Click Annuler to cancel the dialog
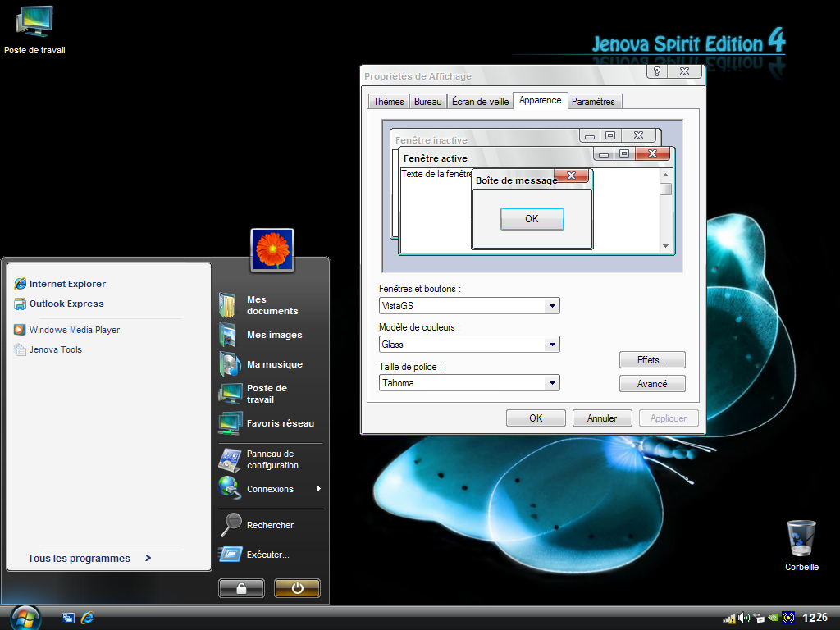Screen dimensions: 840x630 (602, 418)
